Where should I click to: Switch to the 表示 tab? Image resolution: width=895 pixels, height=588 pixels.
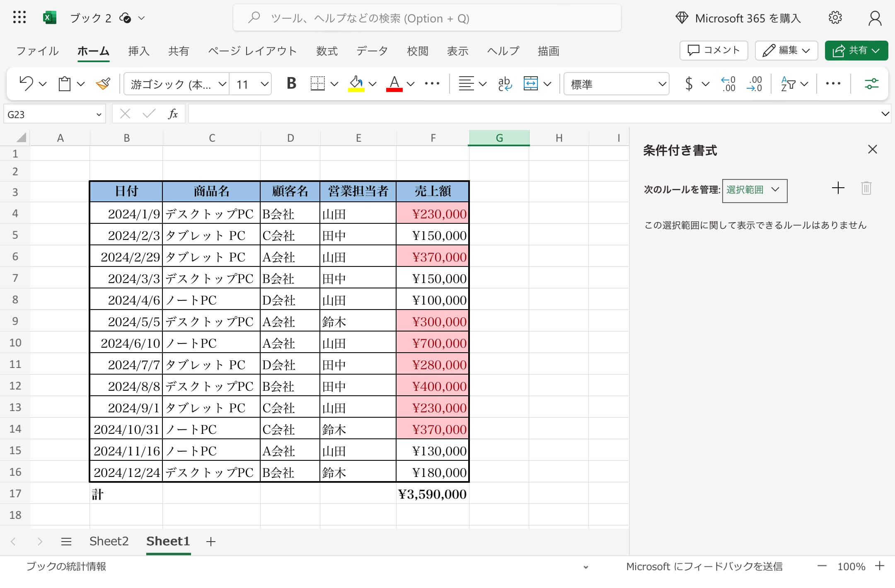click(457, 51)
